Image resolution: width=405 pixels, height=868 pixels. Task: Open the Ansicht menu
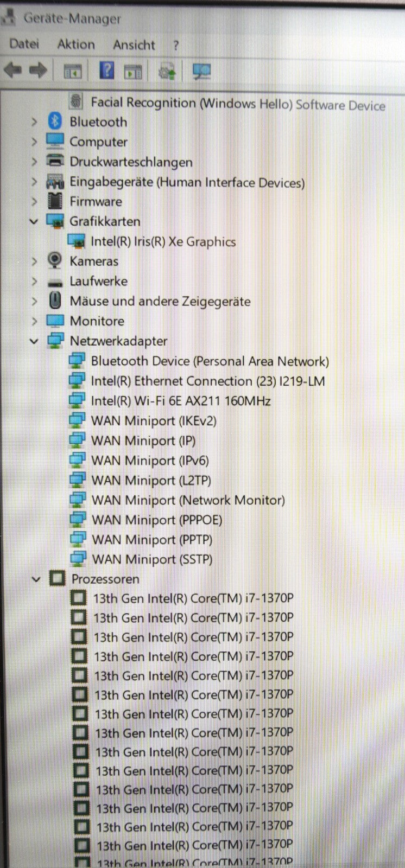[134, 45]
